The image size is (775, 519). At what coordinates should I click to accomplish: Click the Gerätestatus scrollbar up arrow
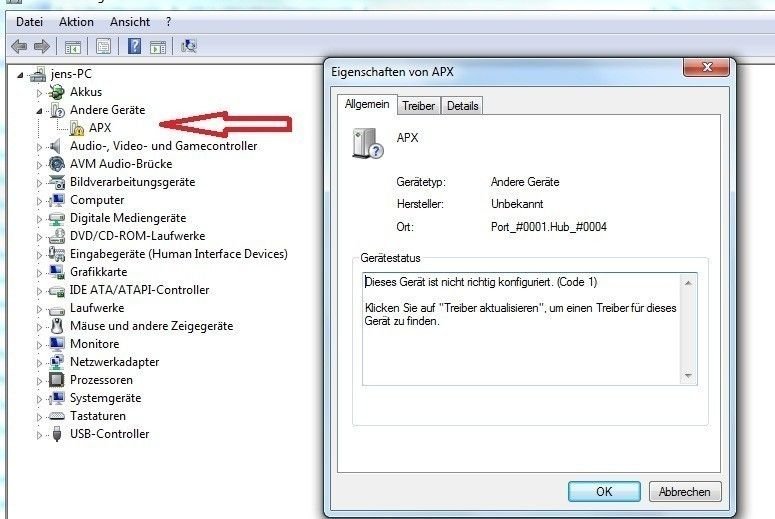pos(688,283)
